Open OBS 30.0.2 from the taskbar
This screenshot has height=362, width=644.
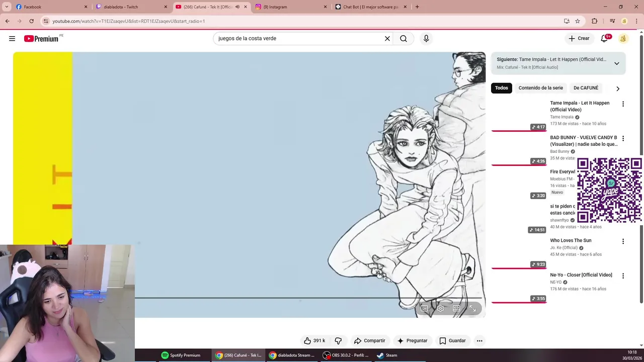(x=346, y=355)
